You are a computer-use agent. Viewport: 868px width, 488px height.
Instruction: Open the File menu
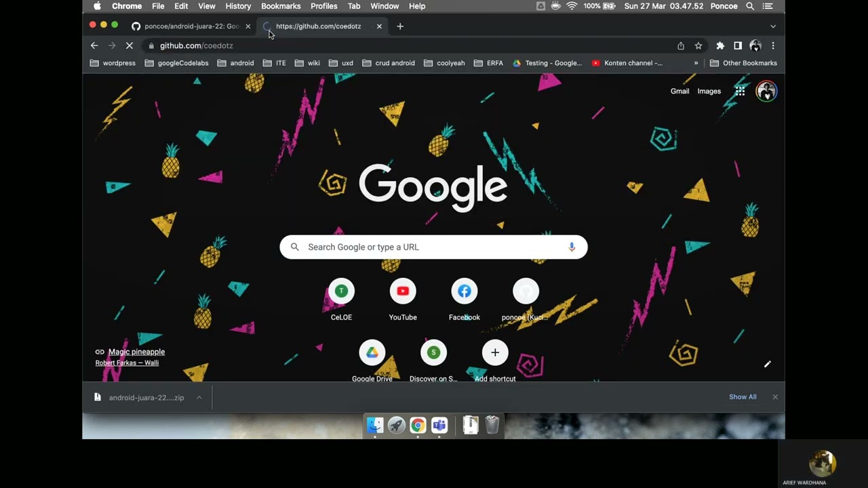coord(158,6)
